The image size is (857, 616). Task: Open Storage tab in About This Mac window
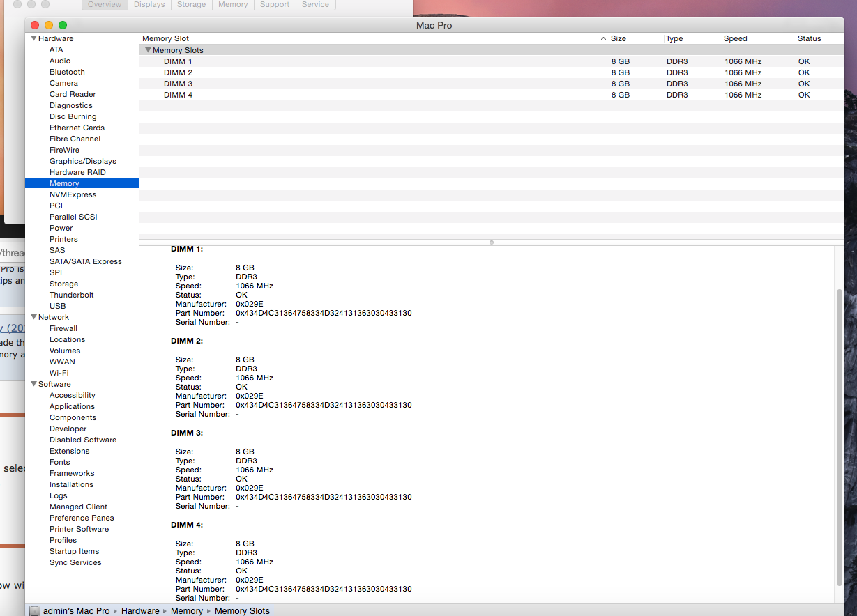click(191, 4)
